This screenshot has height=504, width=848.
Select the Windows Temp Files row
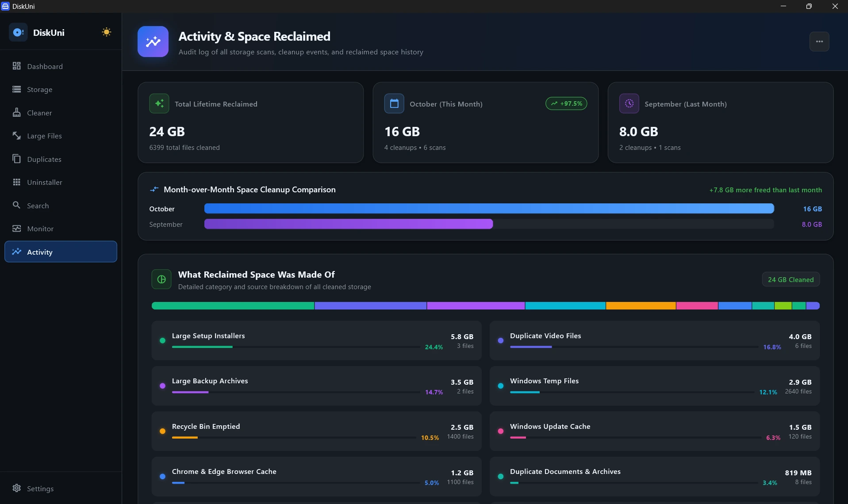(655, 386)
